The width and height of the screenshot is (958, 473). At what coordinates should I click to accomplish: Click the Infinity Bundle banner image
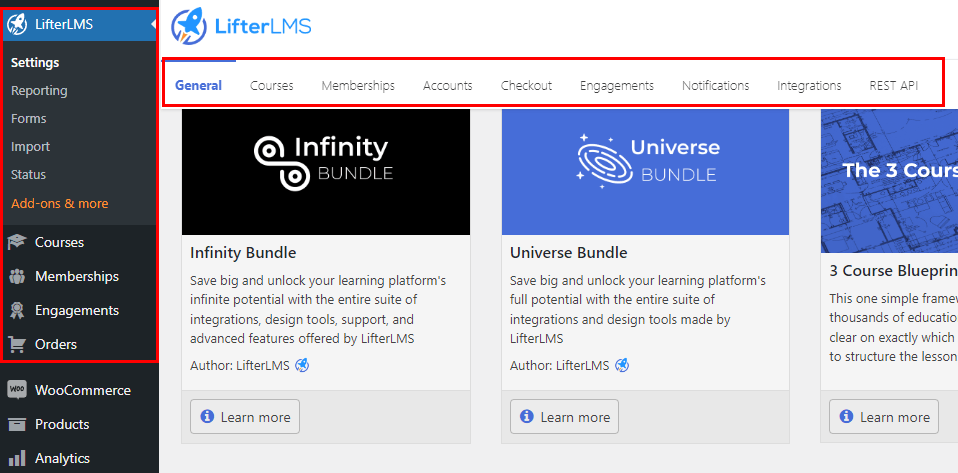326,172
